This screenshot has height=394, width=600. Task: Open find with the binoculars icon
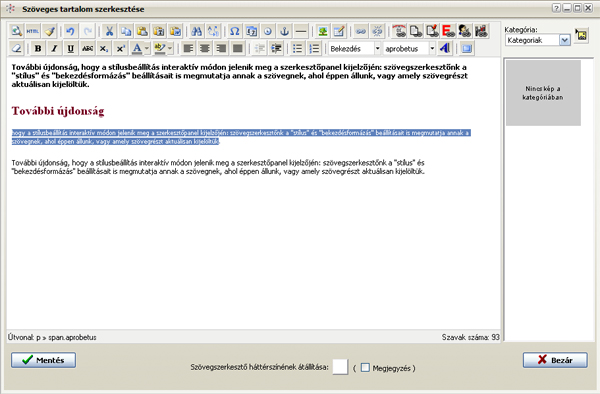(196, 31)
